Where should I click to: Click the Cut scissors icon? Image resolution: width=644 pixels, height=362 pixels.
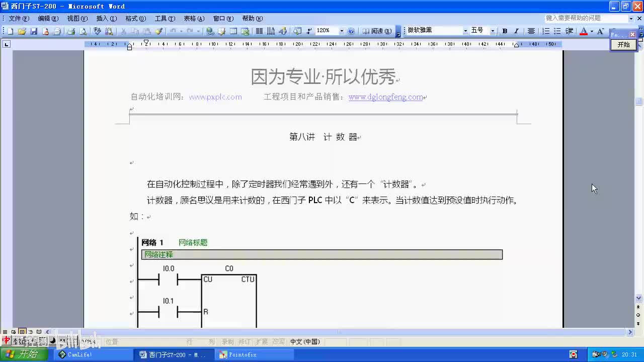pos(123,31)
